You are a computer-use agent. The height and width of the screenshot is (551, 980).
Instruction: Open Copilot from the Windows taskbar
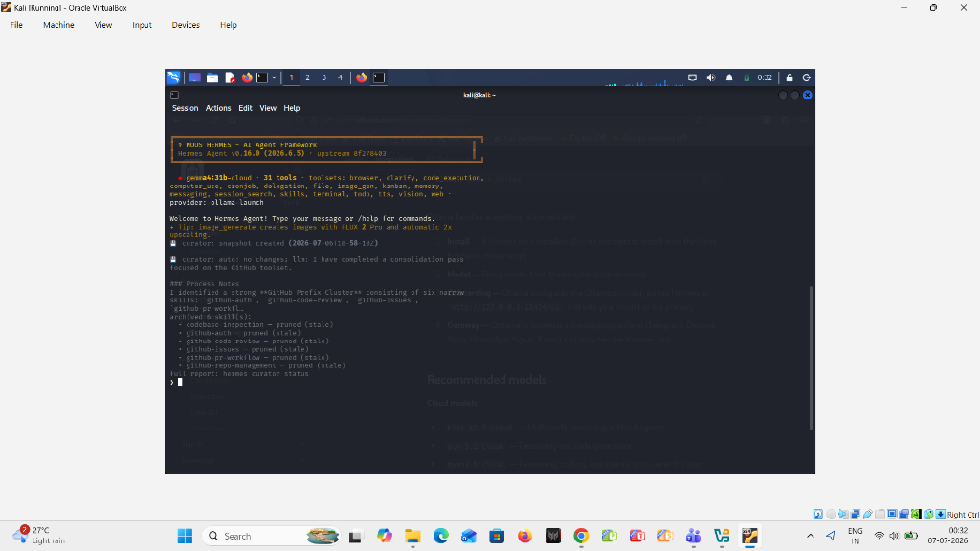385,536
